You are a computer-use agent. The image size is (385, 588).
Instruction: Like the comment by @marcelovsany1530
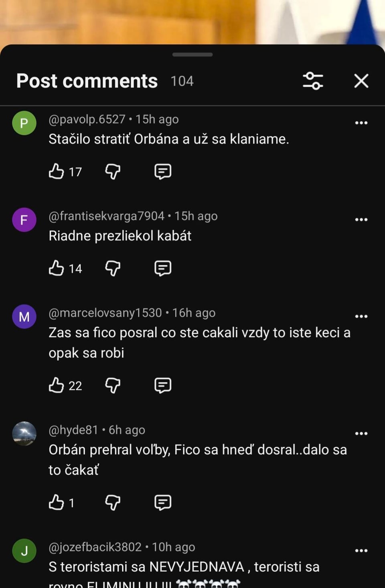tap(57, 385)
